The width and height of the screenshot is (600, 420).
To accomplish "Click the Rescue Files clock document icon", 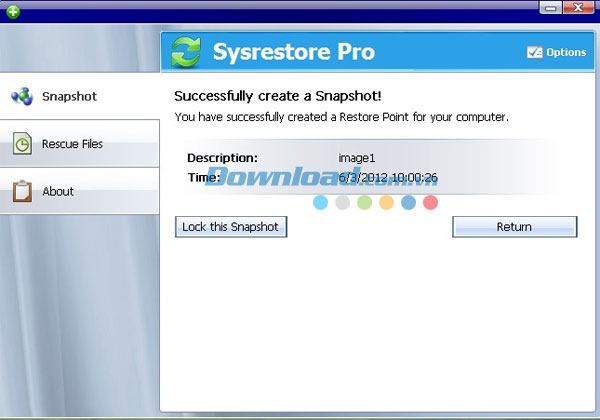I will (x=22, y=143).
